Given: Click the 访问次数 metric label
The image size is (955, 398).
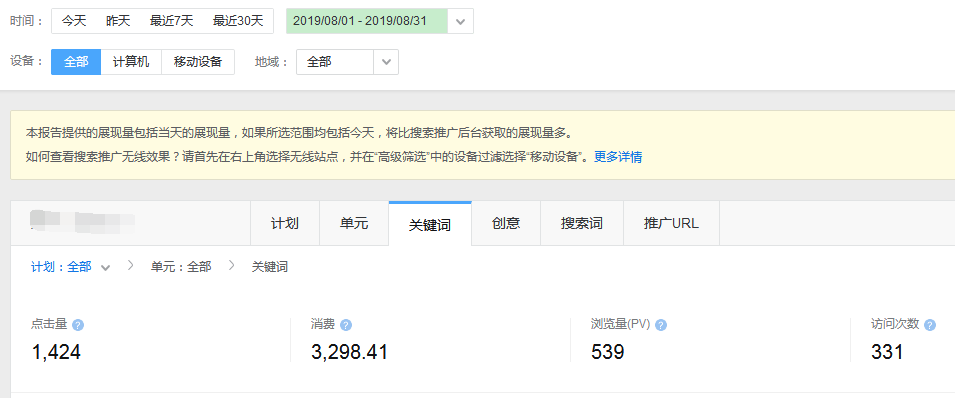Looking at the screenshot, I should (895, 324).
